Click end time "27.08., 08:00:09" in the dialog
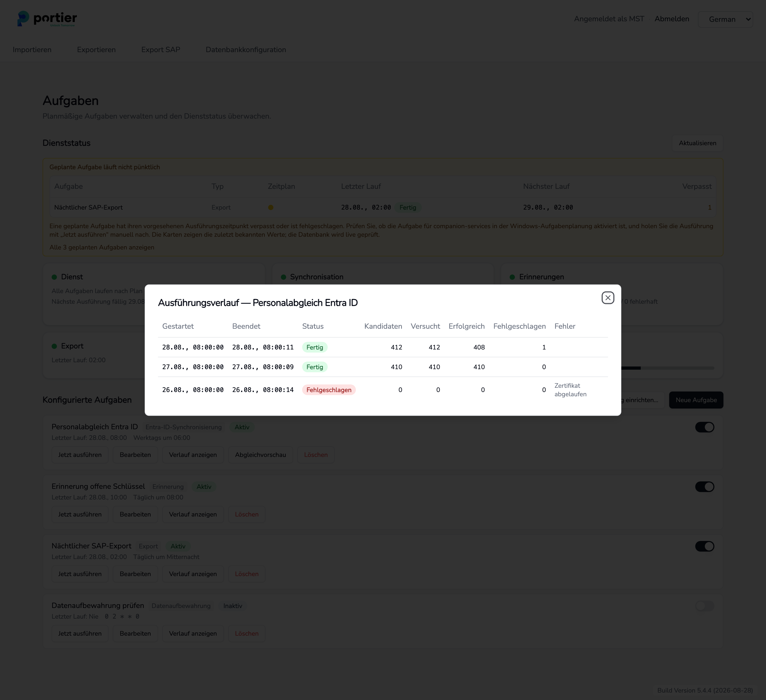The height and width of the screenshot is (700, 766). point(263,367)
